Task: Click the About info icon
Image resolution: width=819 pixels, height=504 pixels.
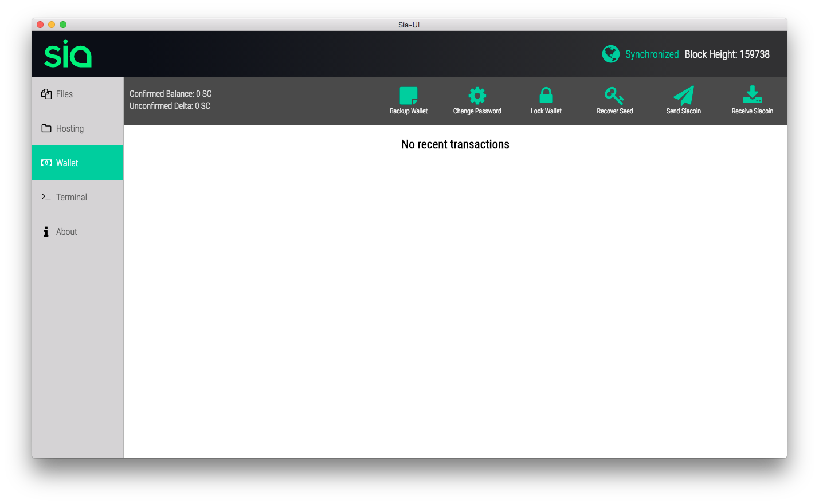Action: (x=46, y=231)
